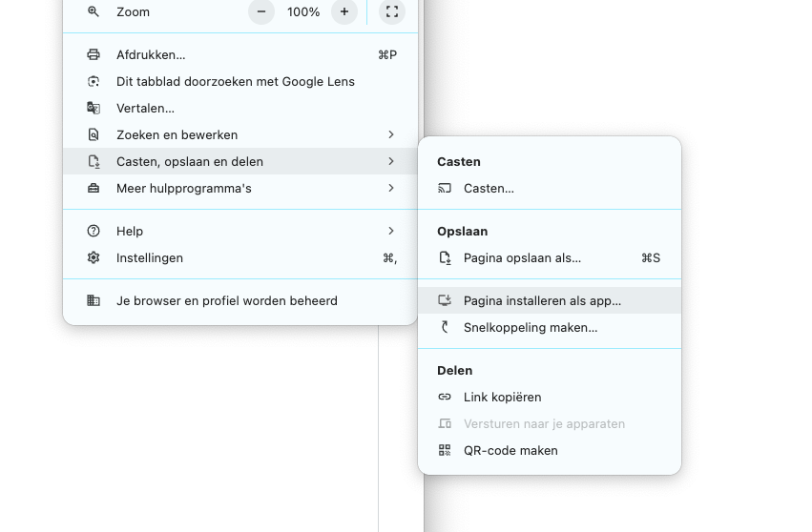Expand chevron next to Help
The image size is (812, 532).
tap(391, 231)
